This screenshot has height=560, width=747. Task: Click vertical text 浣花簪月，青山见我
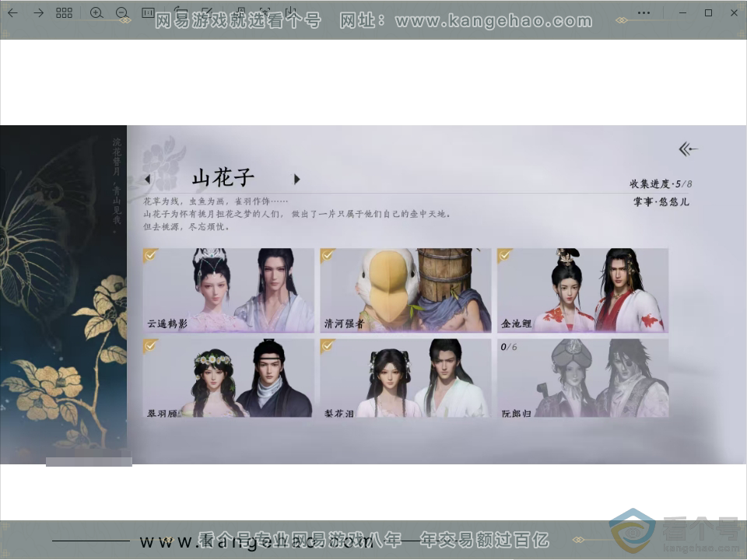click(117, 185)
